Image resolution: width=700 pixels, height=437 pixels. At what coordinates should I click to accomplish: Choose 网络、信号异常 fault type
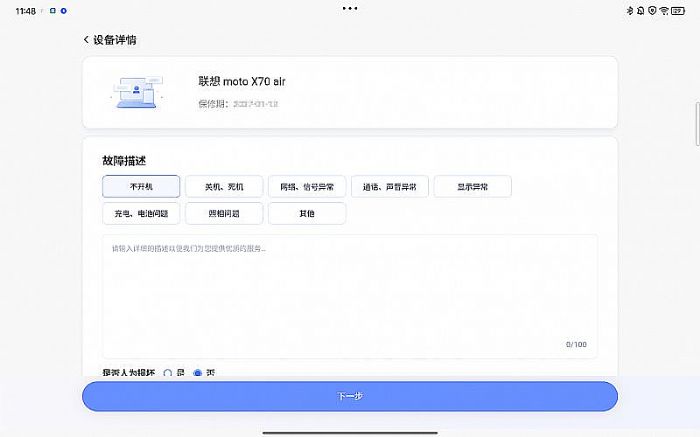[x=307, y=186]
